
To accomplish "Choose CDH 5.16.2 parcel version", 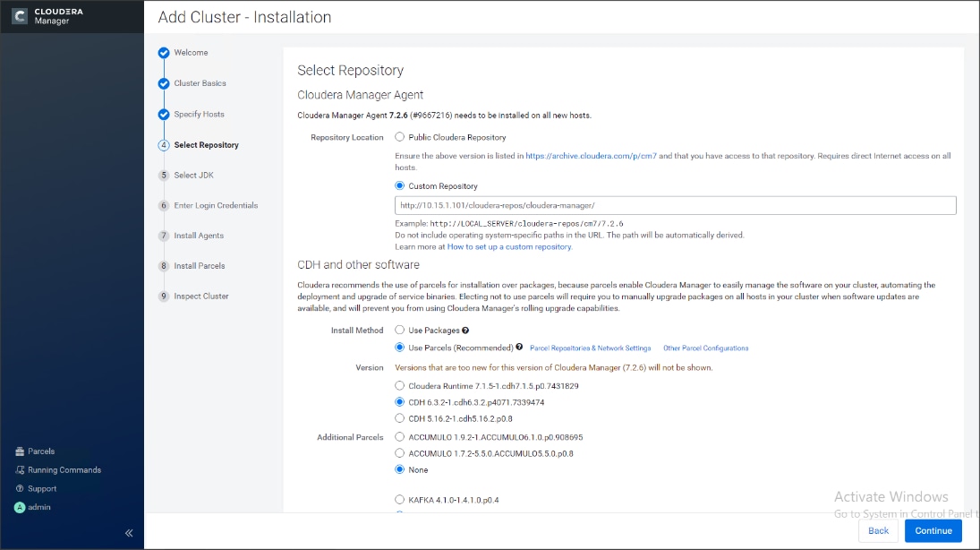I will click(399, 417).
